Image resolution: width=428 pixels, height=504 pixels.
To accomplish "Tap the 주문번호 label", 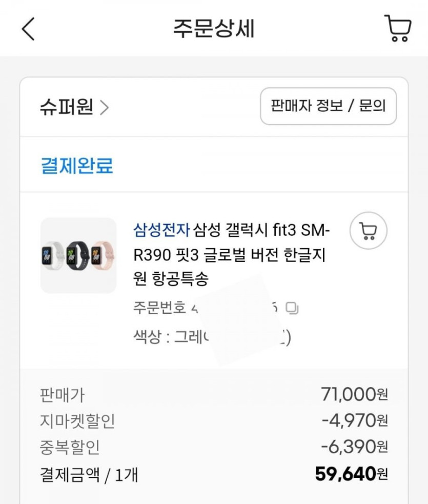I will click(159, 309).
